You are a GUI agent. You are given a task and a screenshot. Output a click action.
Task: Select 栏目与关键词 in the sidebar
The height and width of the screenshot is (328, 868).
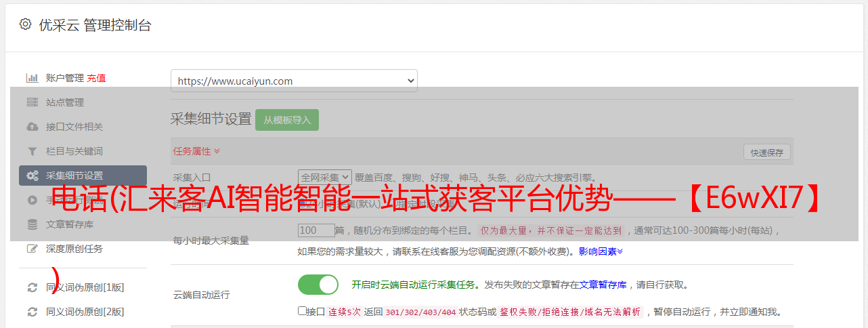[74, 151]
